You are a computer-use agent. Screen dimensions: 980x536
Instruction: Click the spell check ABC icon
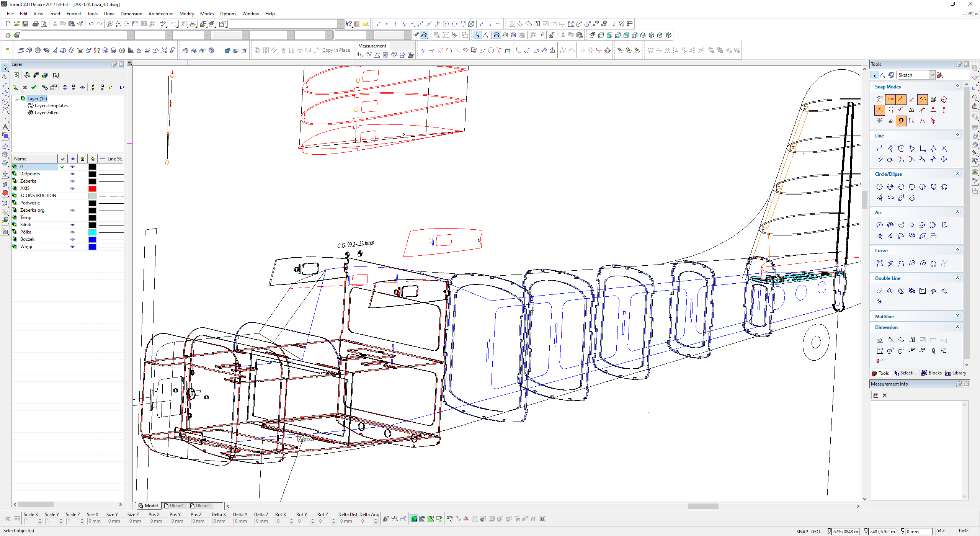tap(163, 24)
